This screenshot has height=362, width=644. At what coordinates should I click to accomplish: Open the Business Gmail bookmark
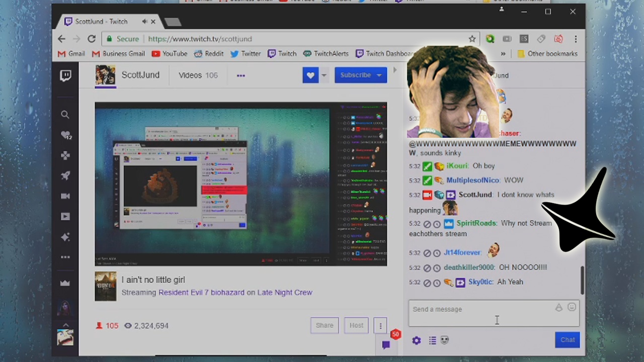click(x=118, y=54)
